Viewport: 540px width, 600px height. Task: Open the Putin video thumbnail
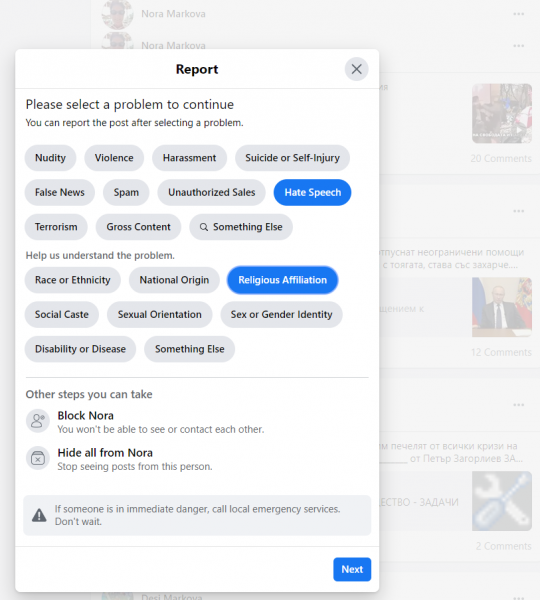point(502,307)
